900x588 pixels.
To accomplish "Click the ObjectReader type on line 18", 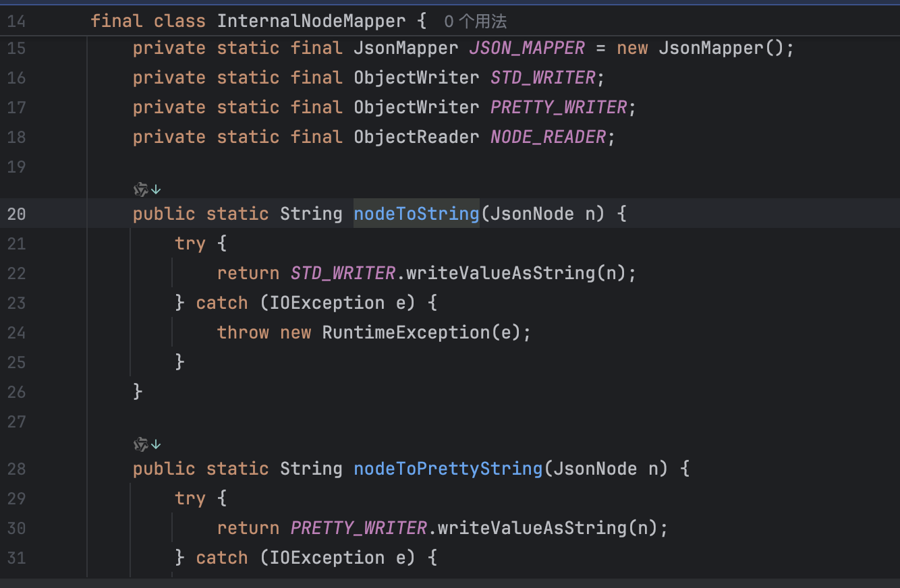I will pyautogui.click(x=416, y=138).
